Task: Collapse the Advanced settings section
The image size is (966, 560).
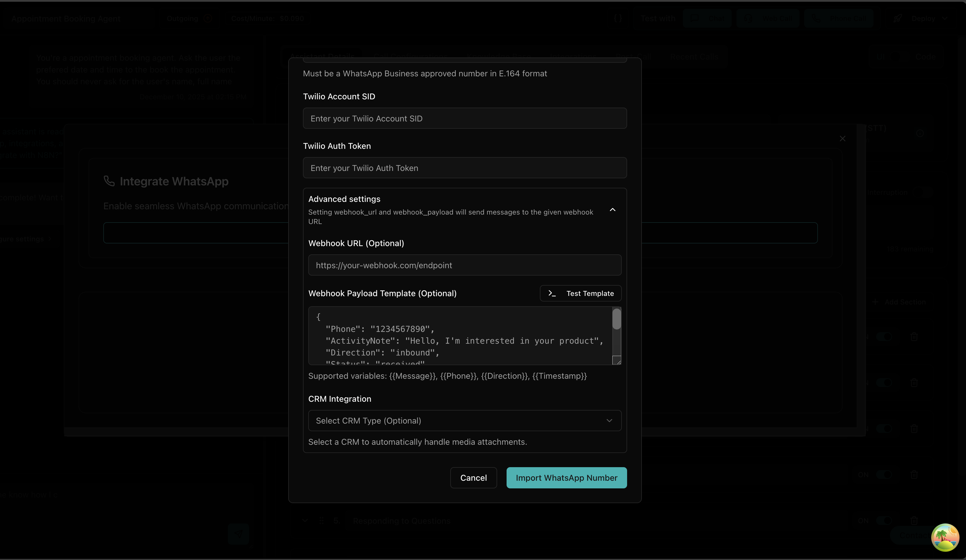Action: pyautogui.click(x=612, y=210)
